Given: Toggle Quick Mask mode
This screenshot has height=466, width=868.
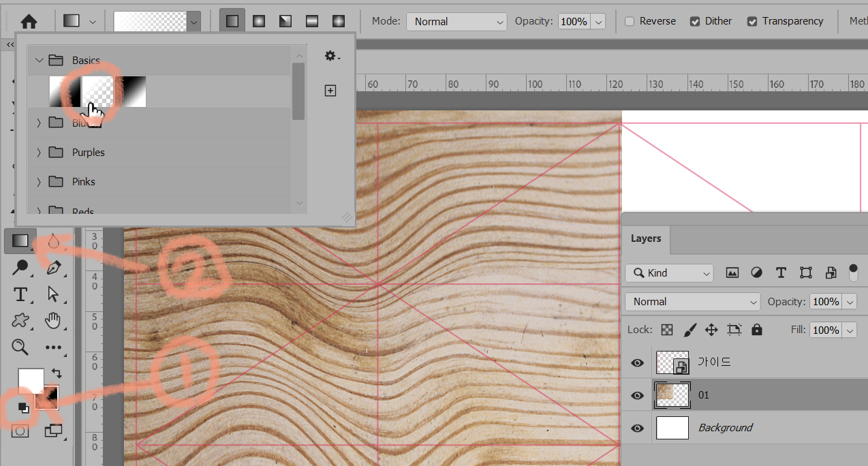Looking at the screenshot, I should [20, 431].
